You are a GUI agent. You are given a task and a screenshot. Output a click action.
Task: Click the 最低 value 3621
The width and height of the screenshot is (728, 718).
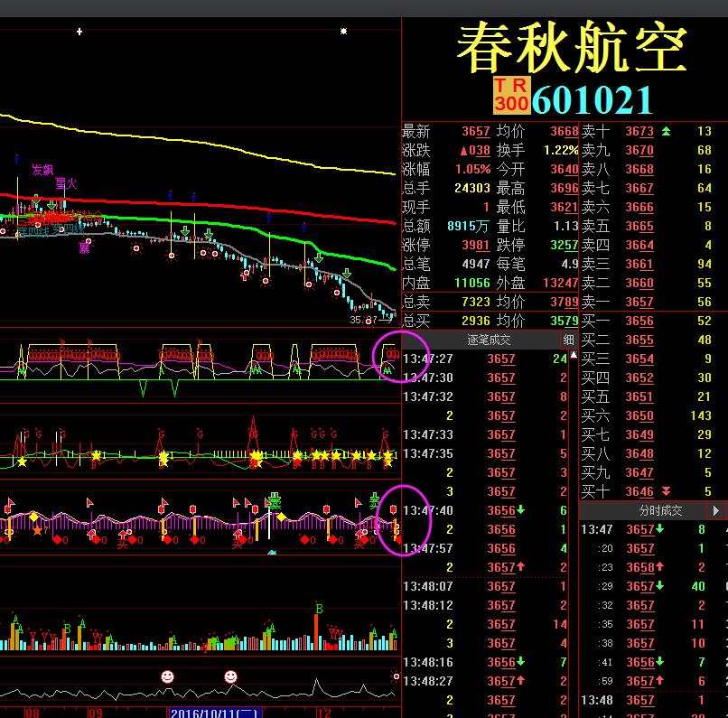pyautogui.click(x=565, y=207)
